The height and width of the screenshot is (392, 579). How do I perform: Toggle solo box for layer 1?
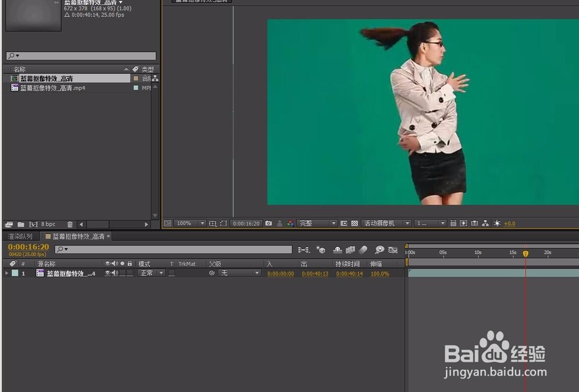click(122, 273)
